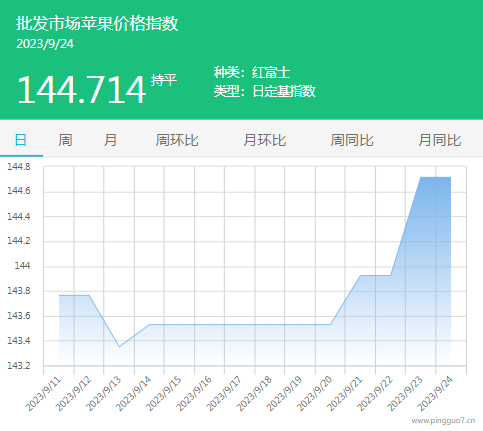Click the 2023/9/24 x-axis date label

click(x=435, y=394)
